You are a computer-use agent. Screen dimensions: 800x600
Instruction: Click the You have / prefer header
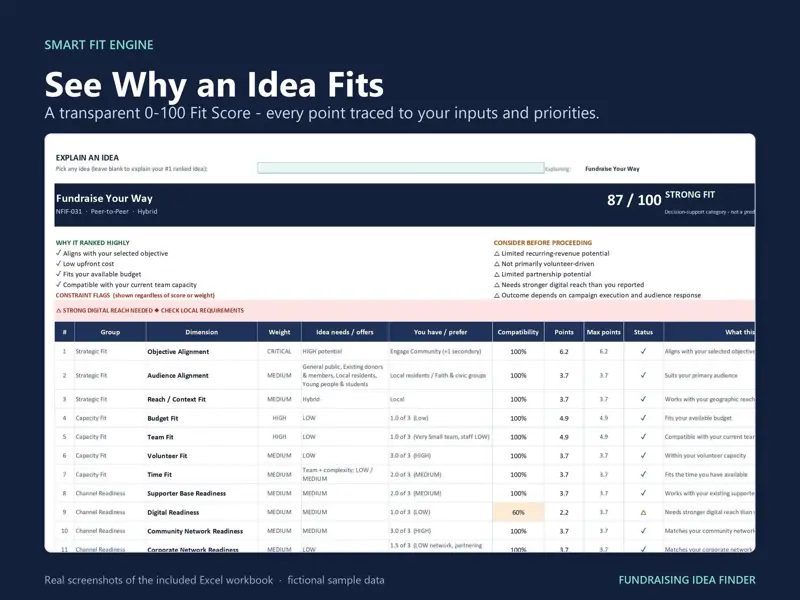[440, 332]
